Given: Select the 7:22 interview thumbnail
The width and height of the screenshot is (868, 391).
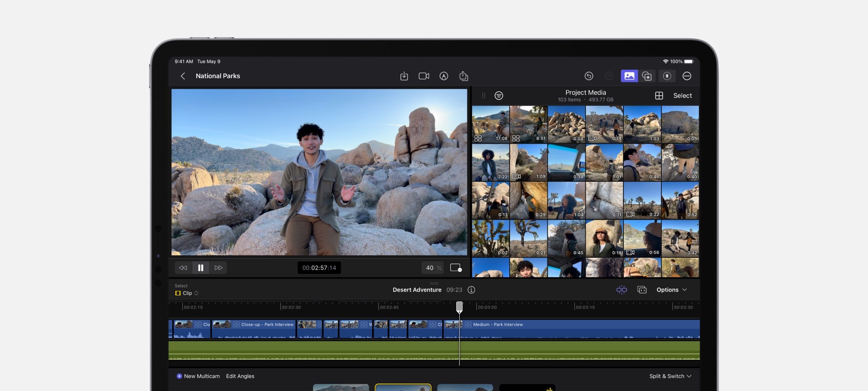Looking at the screenshot, I should (490, 162).
